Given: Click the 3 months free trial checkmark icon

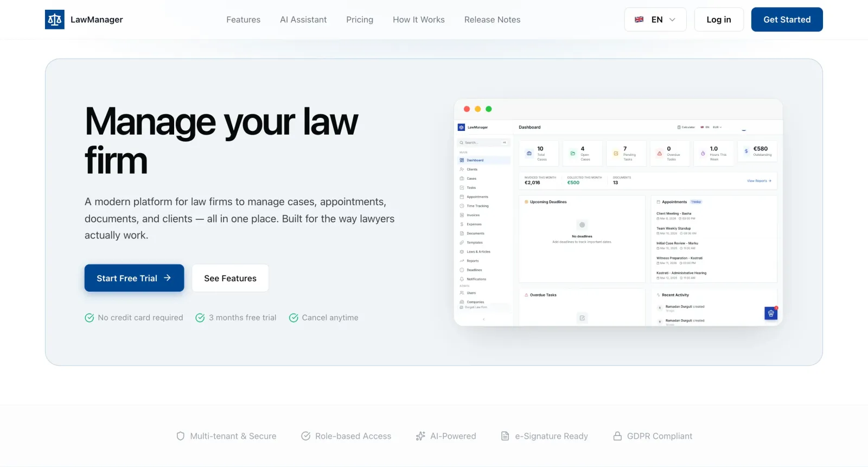Looking at the screenshot, I should 200,318.
